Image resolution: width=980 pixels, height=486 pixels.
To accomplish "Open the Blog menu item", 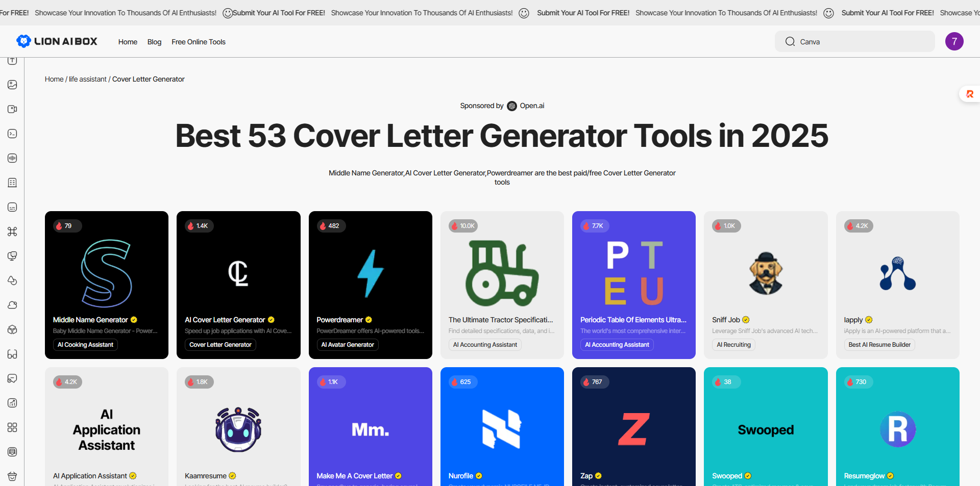I will [154, 42].
